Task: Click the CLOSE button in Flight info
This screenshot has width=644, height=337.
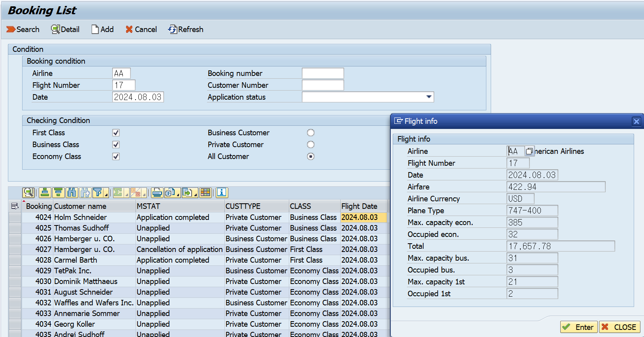Action: pos(619,327)
